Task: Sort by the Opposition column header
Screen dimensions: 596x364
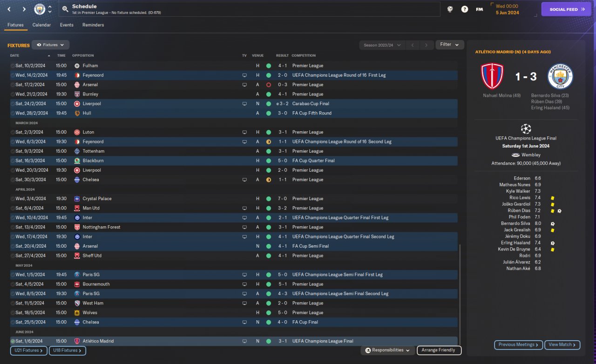Action: tap(83, 55)
